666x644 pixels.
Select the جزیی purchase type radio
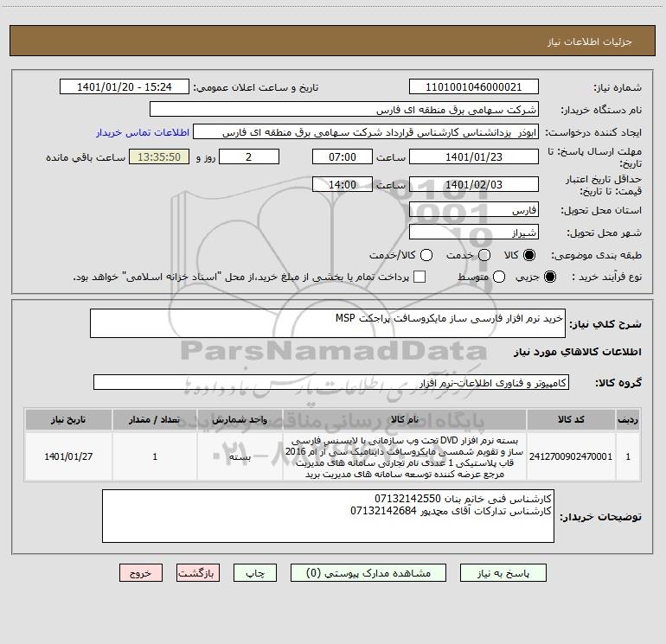click(x=549, y=277)
